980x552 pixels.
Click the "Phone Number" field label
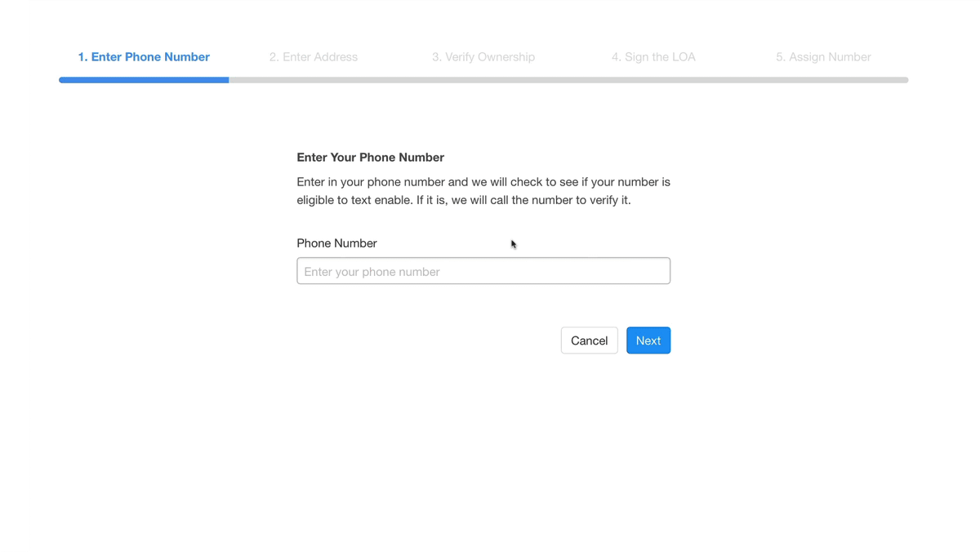(x=336, y=243)
